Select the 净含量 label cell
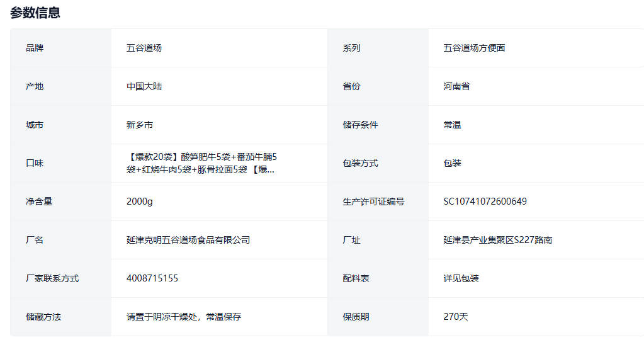 61,201
